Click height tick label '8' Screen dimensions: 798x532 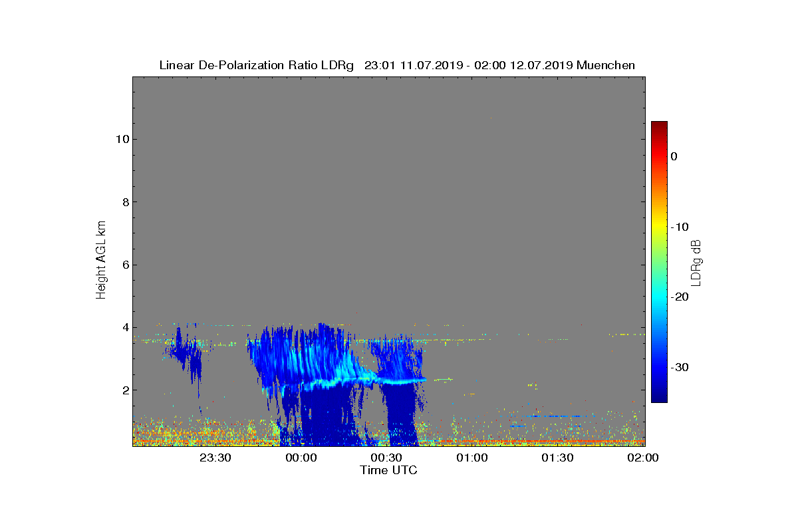pos(124,202)
